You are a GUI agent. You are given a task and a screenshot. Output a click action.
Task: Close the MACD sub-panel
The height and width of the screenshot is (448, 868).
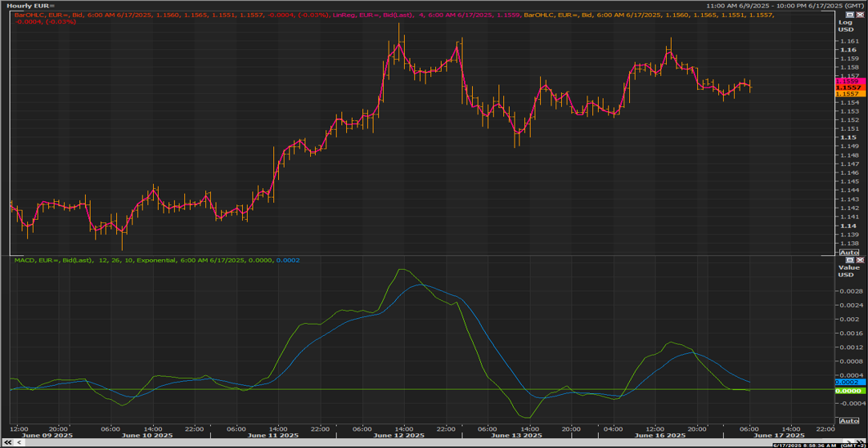coord(861,260)
